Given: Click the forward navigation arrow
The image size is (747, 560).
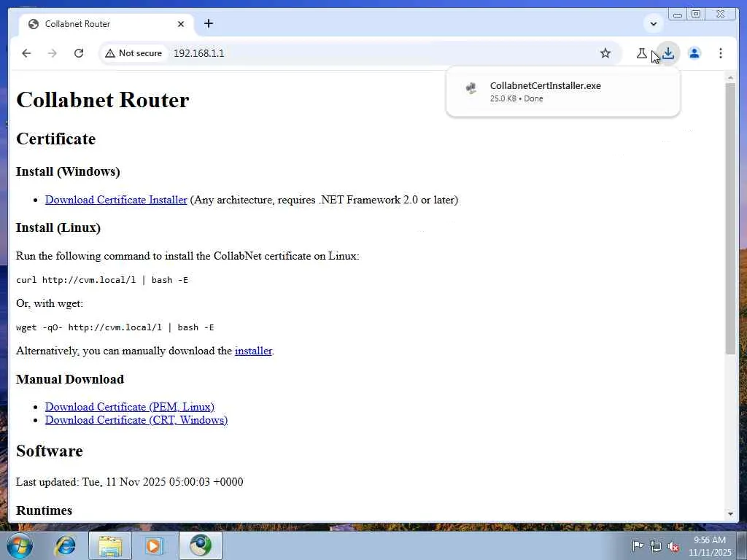Looking at the screenshot, I should tap(53, 53).
